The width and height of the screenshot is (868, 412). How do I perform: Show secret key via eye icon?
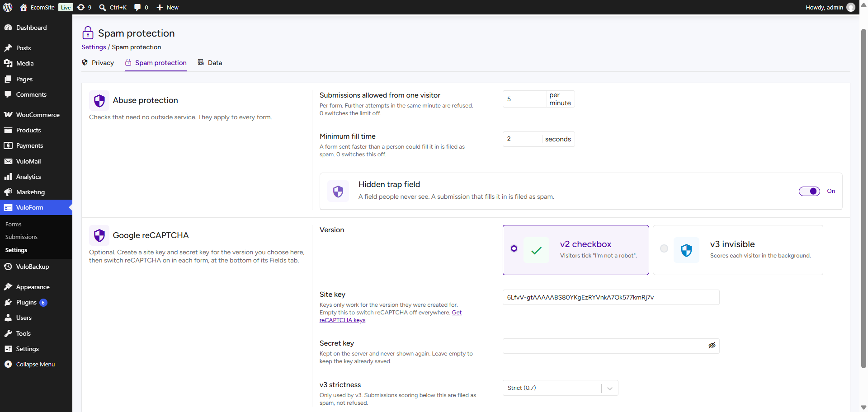pos(712,346)
